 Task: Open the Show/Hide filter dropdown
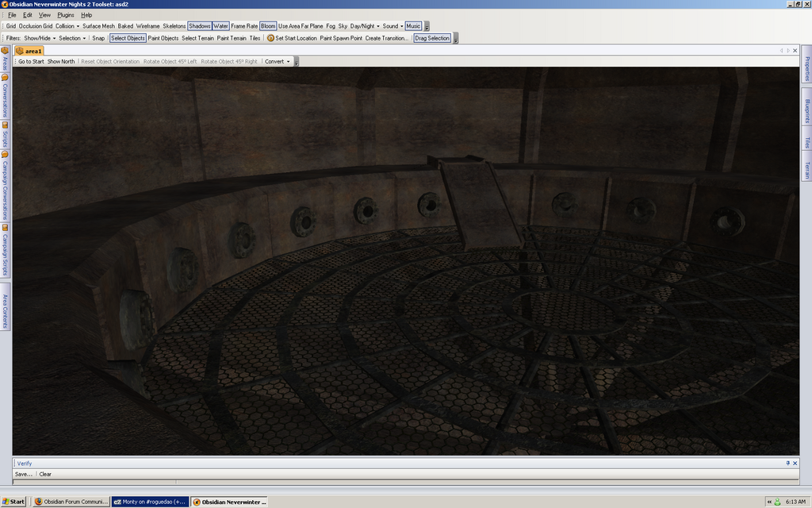pyautogui.click(x=40, y=38)
